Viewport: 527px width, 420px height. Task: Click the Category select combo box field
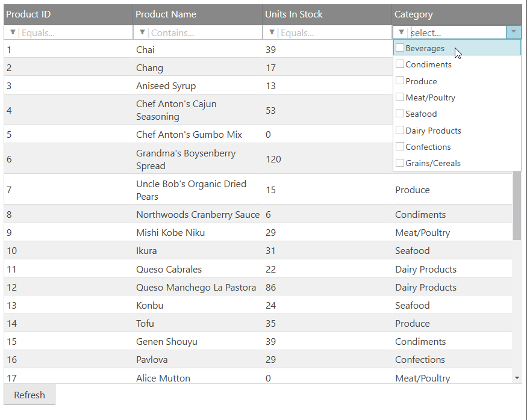coord(457,32)
